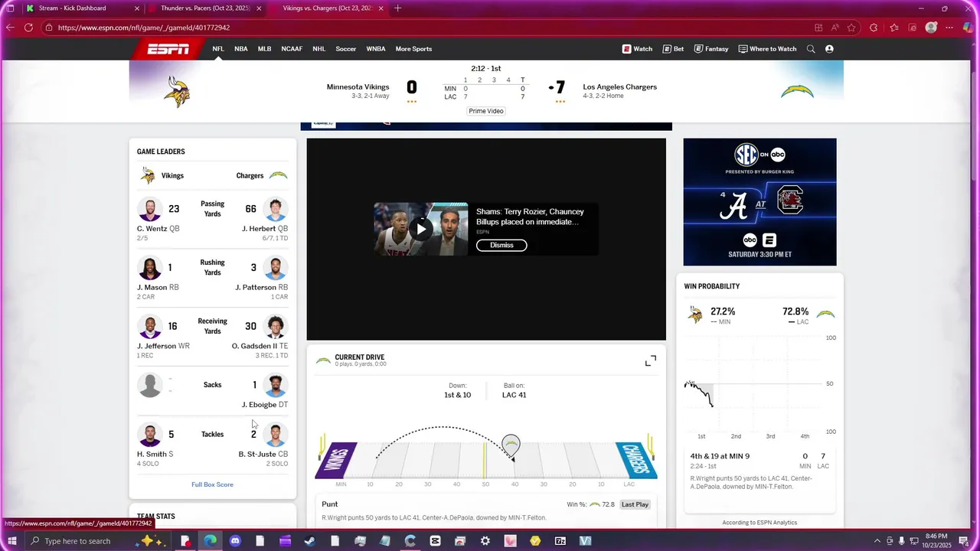Add page to favorites star icon
The height and width of the screenshot is (551, 980).
852,28
